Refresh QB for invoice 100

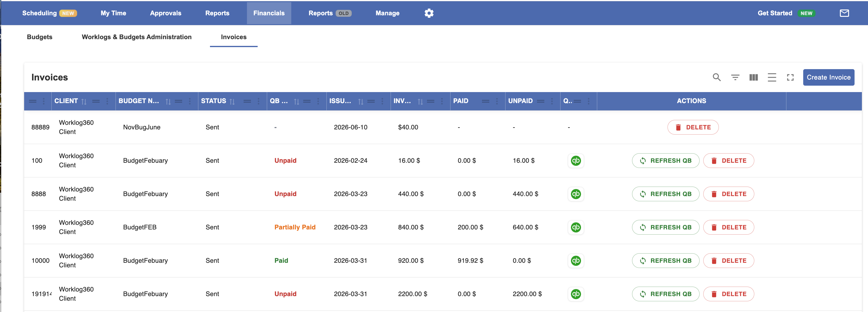click(665, 161)
